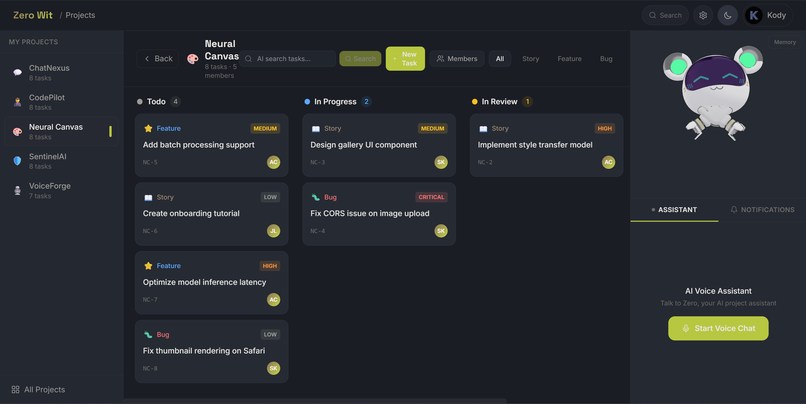Click the SentinelAI shield icon
Viewport: 806px width, 404px height.
coord(17,161)
